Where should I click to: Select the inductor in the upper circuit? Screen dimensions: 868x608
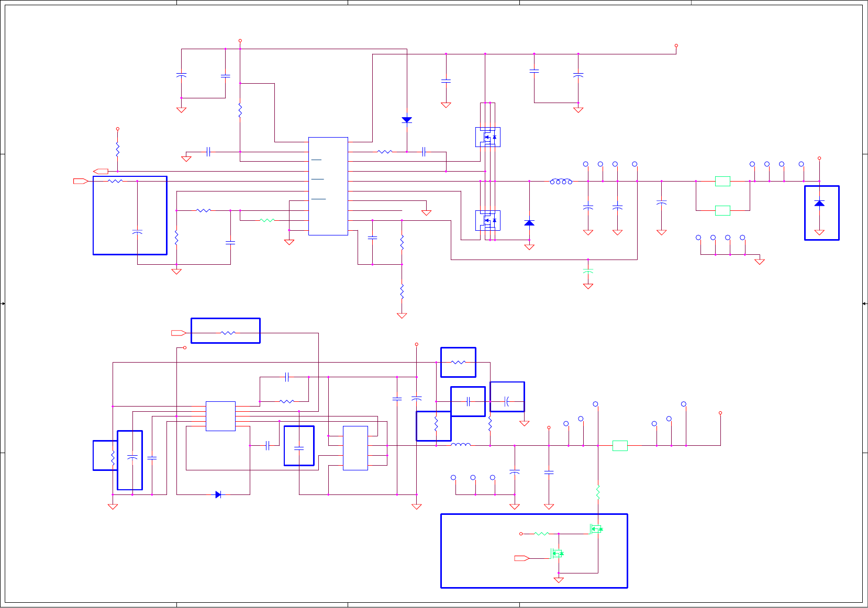(x=561, y=182)
